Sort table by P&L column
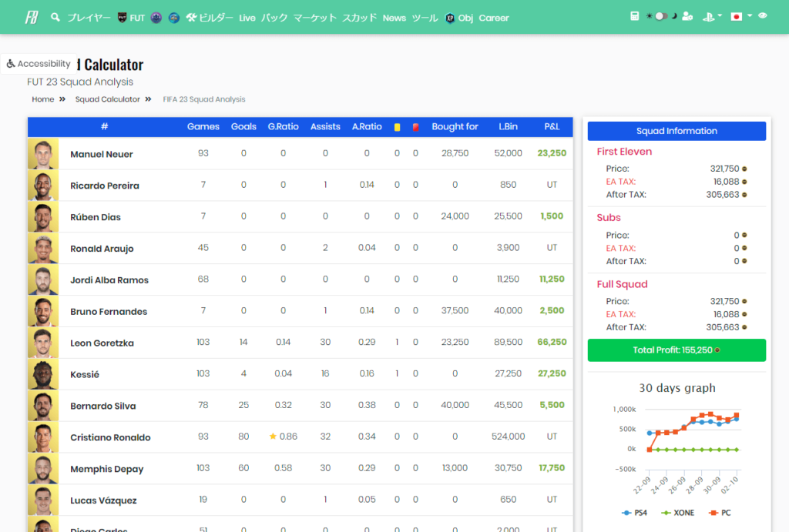789x532 pixels. pos(552,127)
